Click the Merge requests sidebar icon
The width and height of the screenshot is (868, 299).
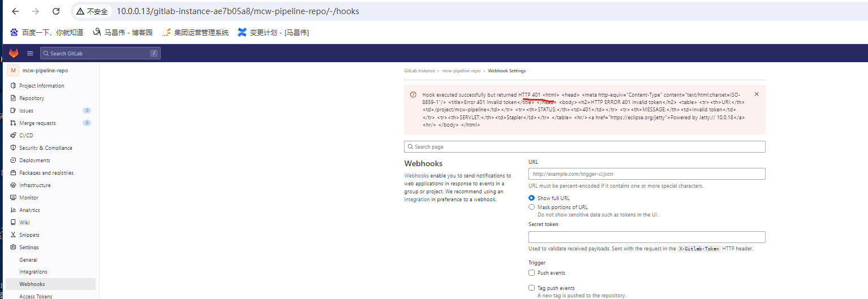coord(13,123)
